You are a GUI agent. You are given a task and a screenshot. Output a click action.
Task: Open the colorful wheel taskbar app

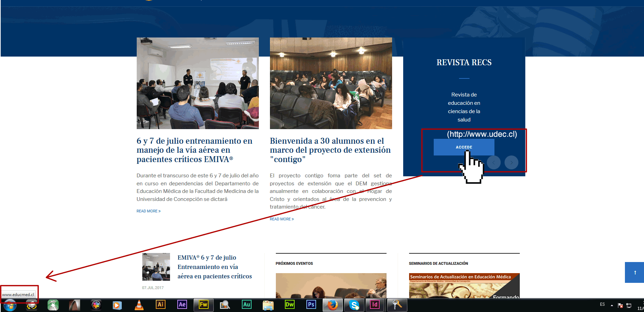click(96, 305)
